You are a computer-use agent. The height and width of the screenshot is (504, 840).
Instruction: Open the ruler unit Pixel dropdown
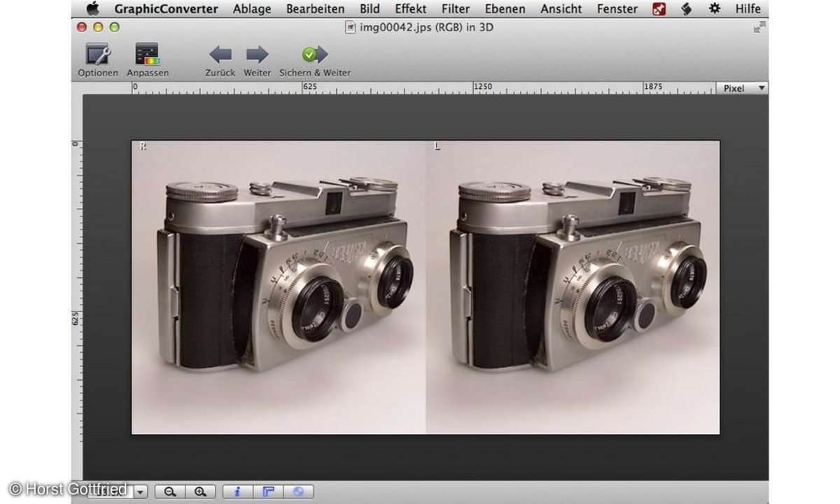pos(742,88)
